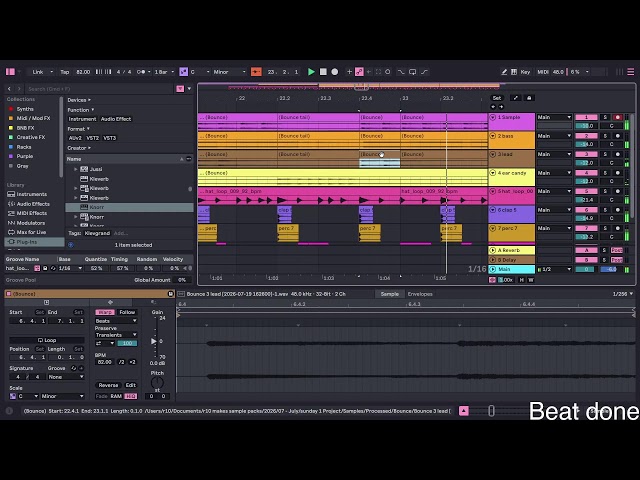
Task: Solo the 1 Sample track
Action: 605,117
